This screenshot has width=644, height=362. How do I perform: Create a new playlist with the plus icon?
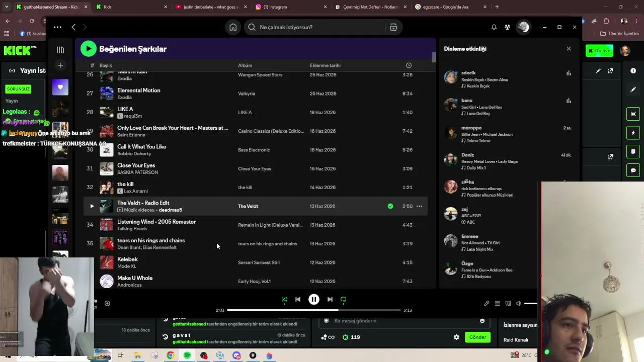click(x=60, y=65)
